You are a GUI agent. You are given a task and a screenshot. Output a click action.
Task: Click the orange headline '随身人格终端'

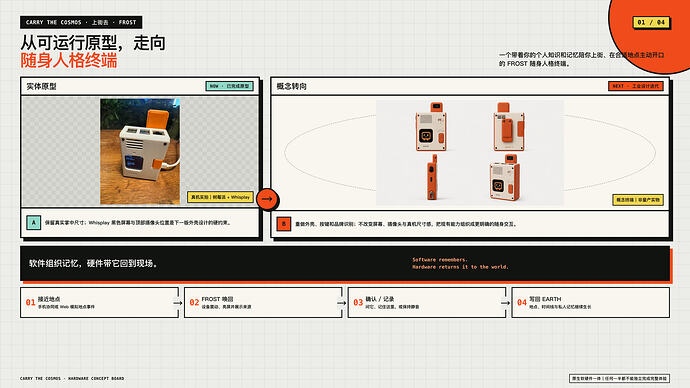tap(69, 60)
